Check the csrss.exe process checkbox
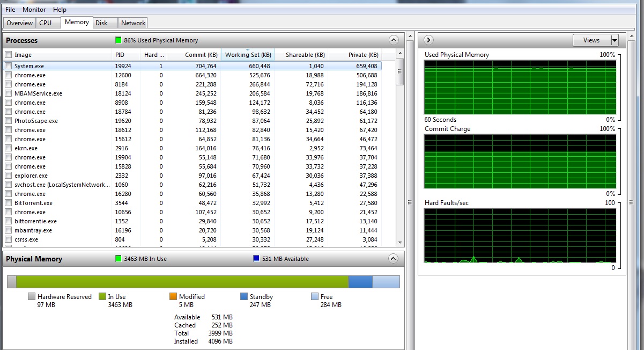 coord(8,239)
